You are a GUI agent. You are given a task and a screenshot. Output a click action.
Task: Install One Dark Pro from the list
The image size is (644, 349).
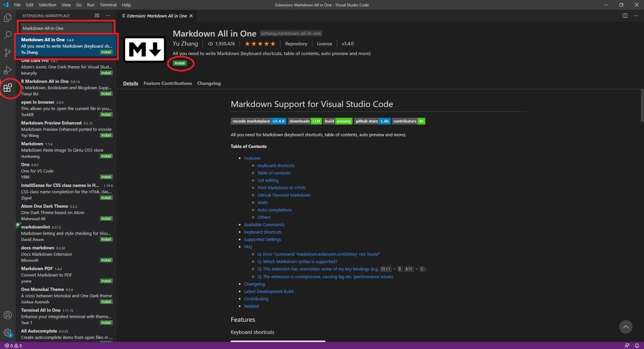tap(106, 73)
